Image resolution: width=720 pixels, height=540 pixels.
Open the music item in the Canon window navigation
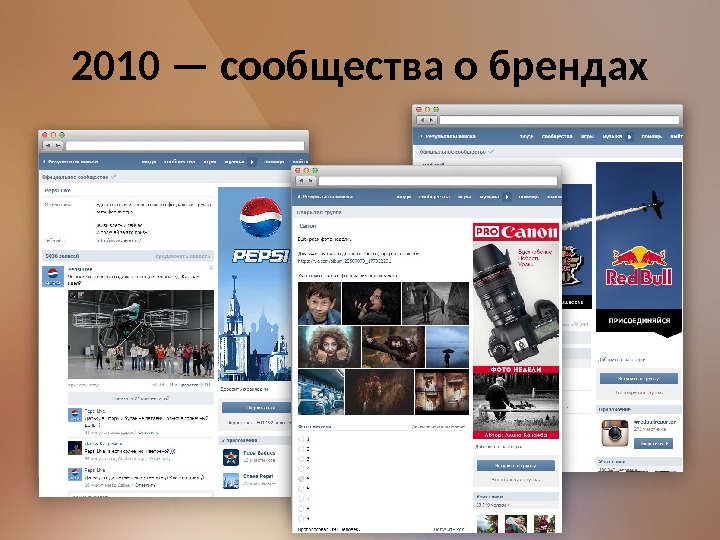(x=489, y=197)
